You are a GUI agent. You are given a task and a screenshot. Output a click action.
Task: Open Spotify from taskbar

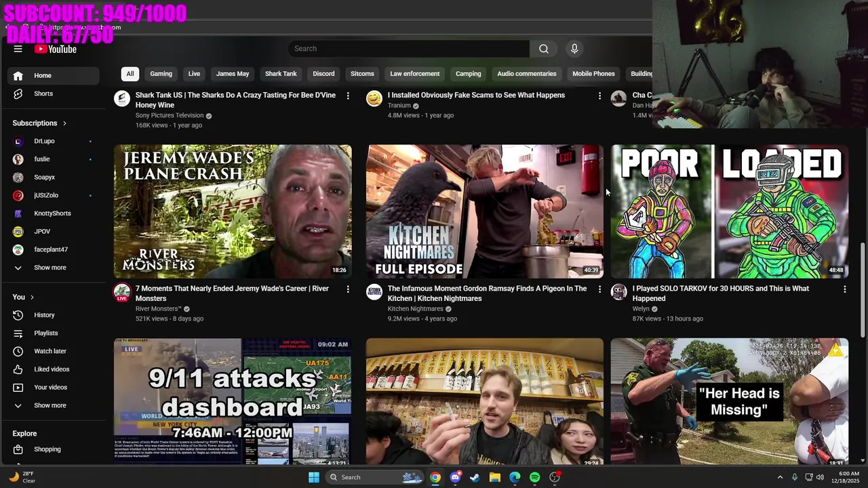coord(534,477)
